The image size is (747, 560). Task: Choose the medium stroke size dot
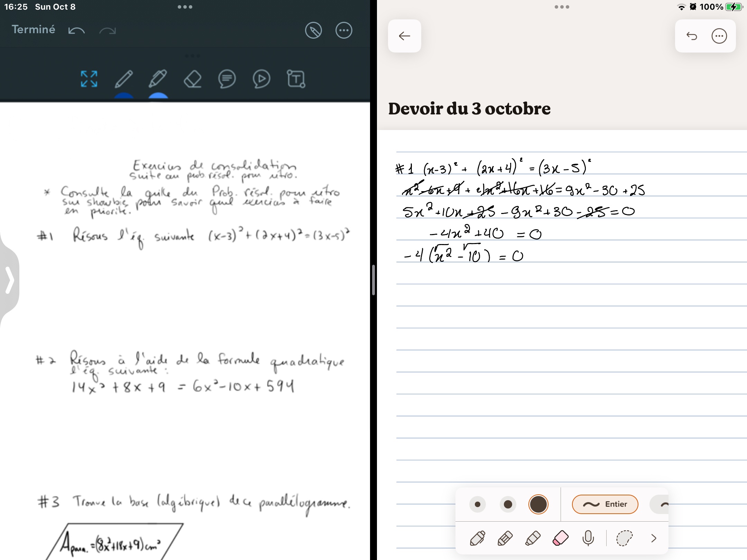[508, 504]
